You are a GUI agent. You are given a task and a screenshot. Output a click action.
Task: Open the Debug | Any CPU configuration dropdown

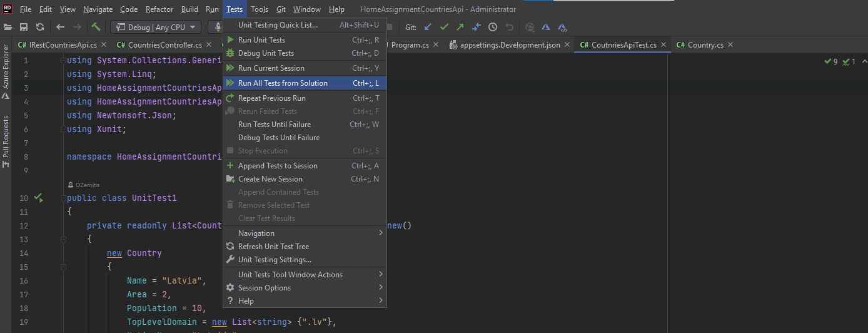coord(156,27)
